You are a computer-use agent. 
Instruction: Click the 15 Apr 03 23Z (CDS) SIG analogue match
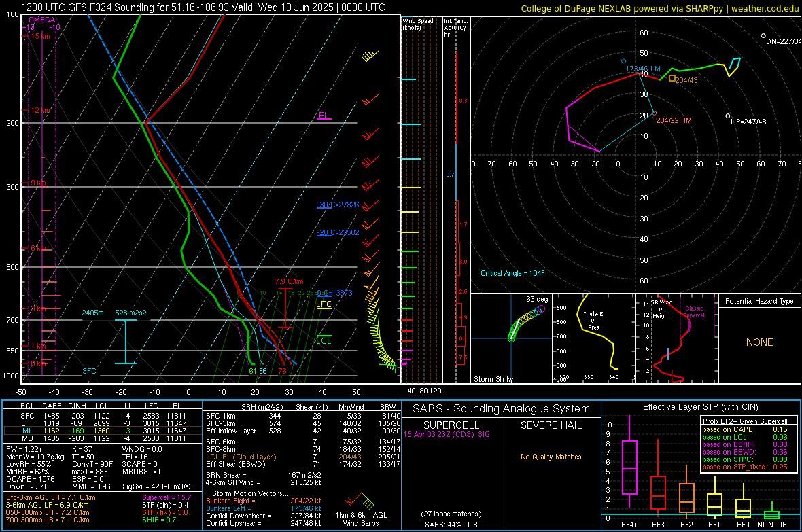click(447, 434)
